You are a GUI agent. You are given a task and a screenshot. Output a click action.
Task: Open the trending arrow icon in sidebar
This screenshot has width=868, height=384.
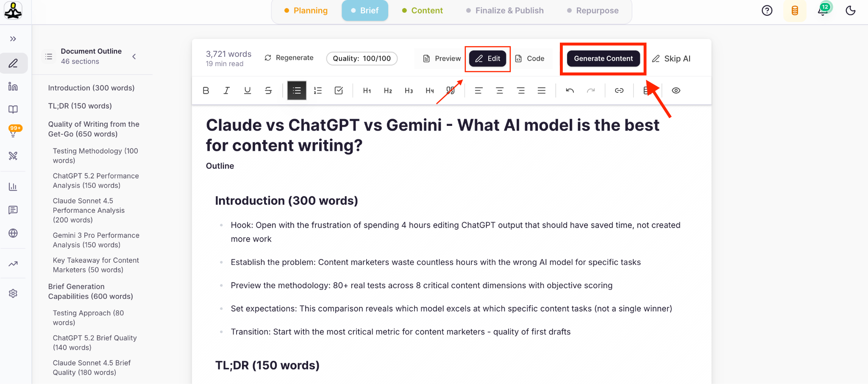tap(13, 264)
